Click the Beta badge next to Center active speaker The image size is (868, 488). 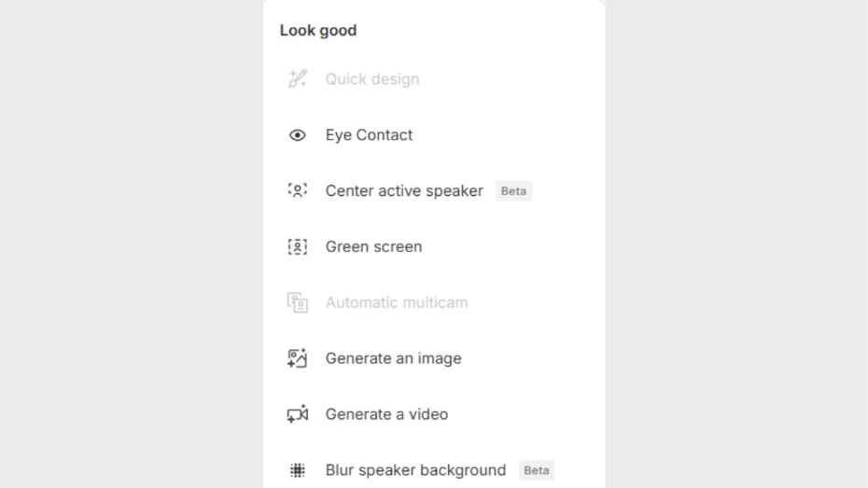tap(513, 191)
